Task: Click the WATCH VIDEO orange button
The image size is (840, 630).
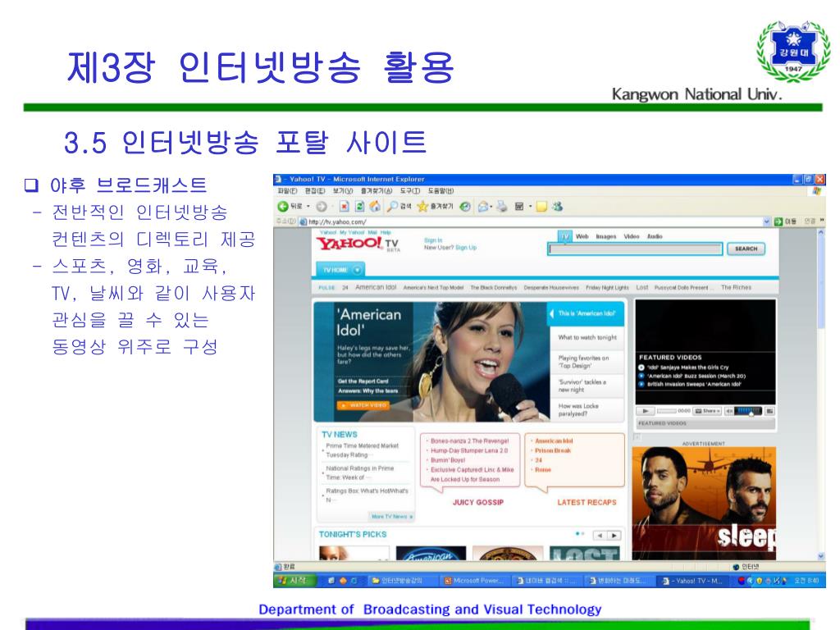Action: [363, 405]
